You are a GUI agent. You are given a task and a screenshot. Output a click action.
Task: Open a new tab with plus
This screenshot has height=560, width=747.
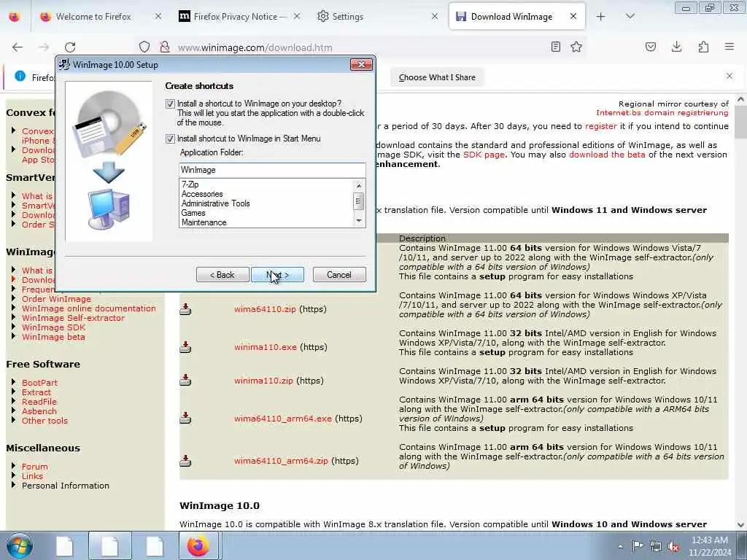tap(601, 17)
